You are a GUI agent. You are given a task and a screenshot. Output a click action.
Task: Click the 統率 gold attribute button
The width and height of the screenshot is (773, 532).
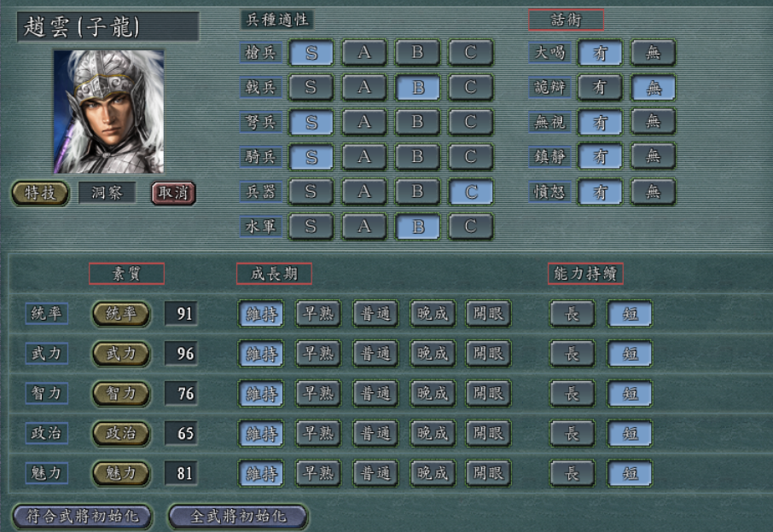tap(121, 314)
